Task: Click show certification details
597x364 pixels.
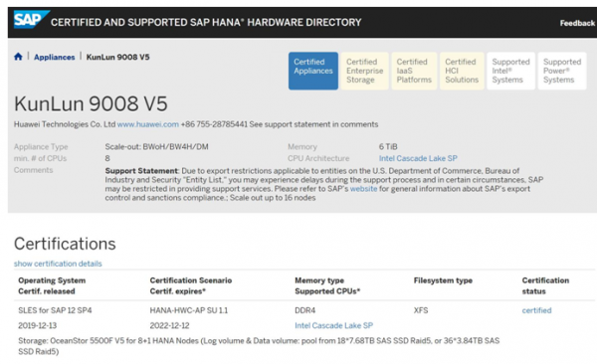Action: pyautogui.click(x=58, y=264)
